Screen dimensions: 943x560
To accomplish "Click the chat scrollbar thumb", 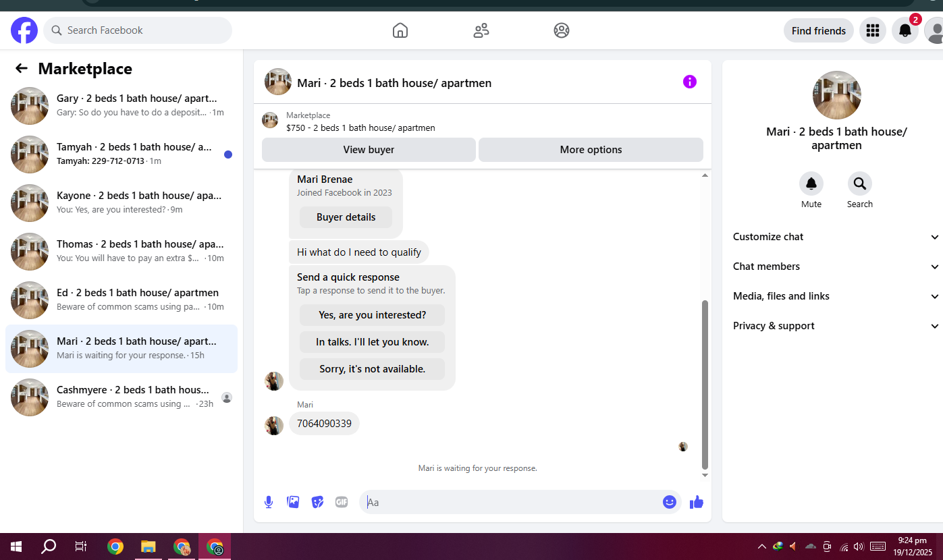I will point(705,385).
